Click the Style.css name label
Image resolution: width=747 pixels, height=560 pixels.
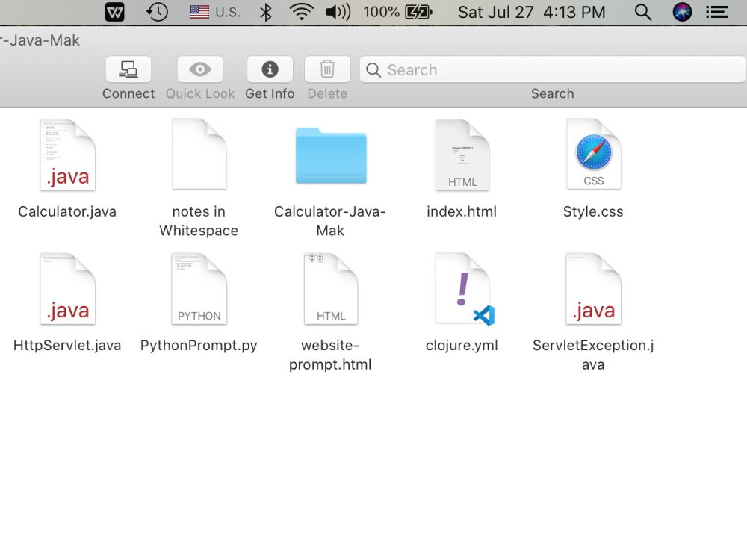point(593,211)
